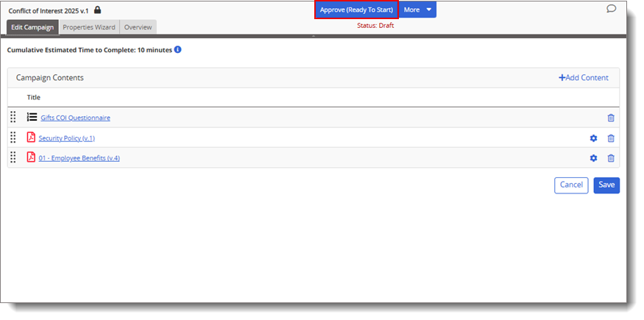644x320 pixels.
Task: Select the Edit Campaign tab
Action: click(x=32, y=27)
